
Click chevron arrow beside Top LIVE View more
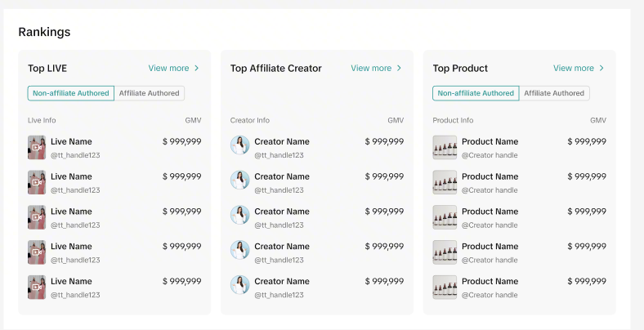pyautogui.click(x=197, y=69)
